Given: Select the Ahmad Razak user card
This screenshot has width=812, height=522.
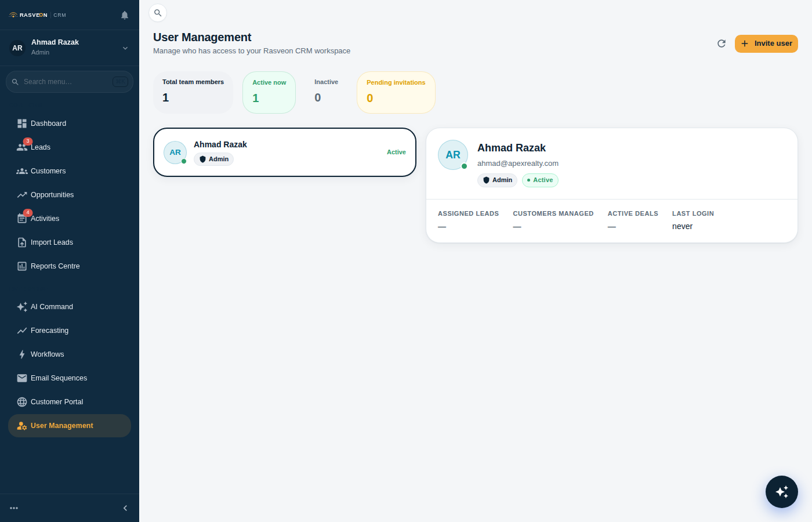Looking at the screenshot, I should (x=285, y=152).
